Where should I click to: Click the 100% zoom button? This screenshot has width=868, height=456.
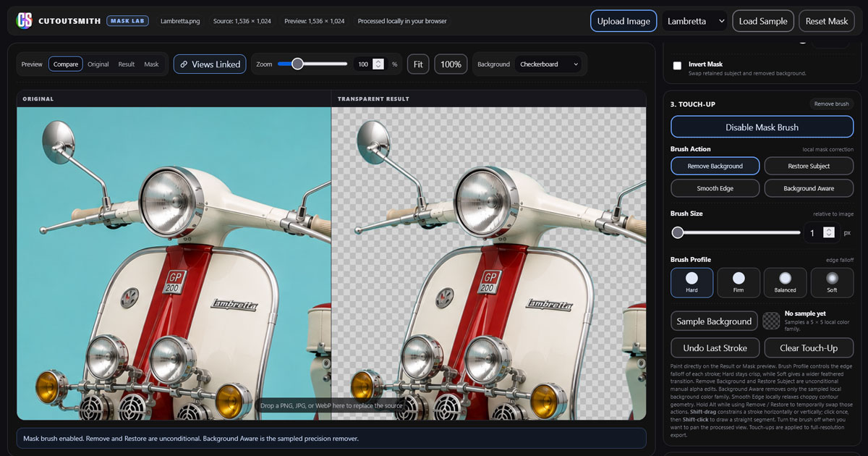451,64
